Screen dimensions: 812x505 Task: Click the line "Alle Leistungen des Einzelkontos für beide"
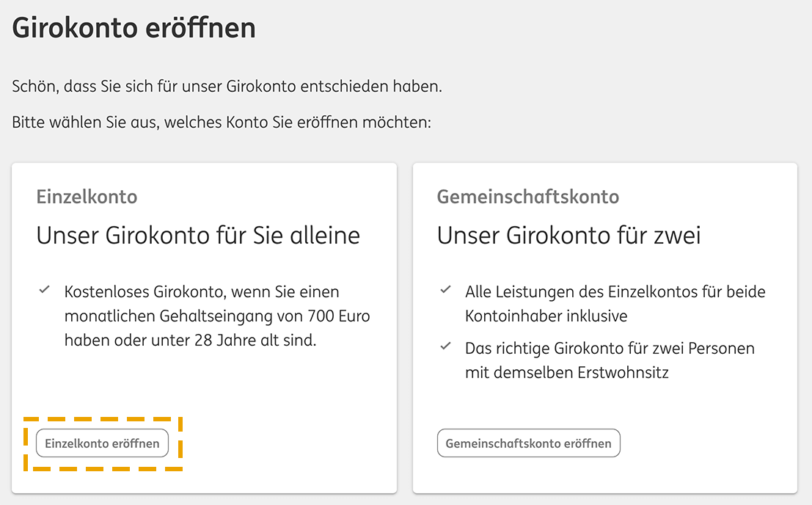(x=615, y=292)
